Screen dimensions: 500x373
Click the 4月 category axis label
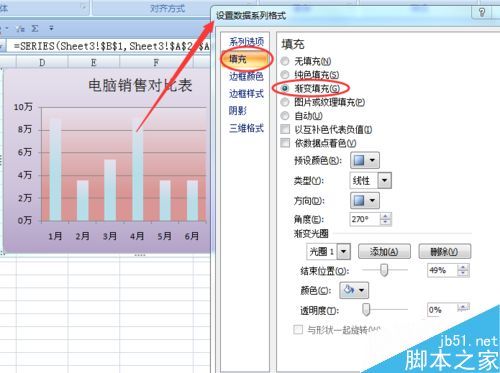coord(137,236)
